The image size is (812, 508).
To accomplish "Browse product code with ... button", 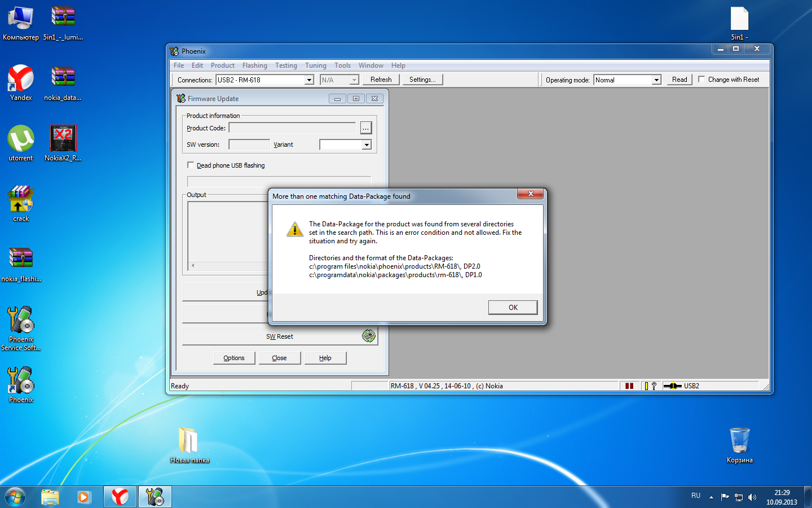I will coord(366,128).
